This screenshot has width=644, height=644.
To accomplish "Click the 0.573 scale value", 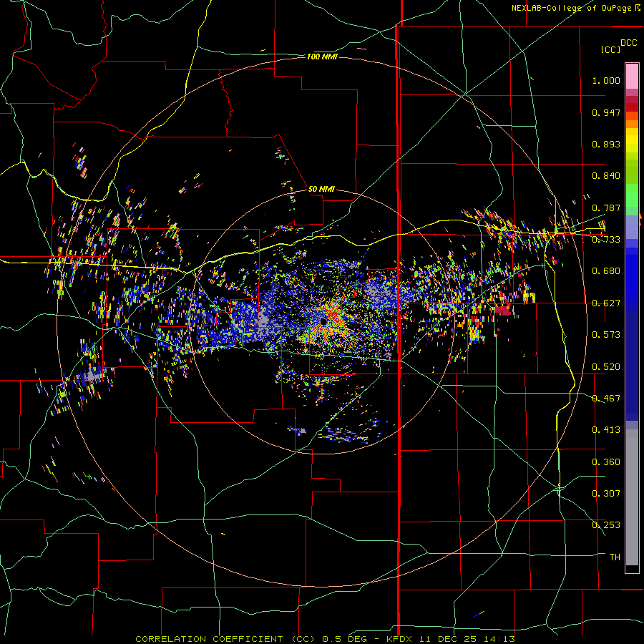I will 606,335.
